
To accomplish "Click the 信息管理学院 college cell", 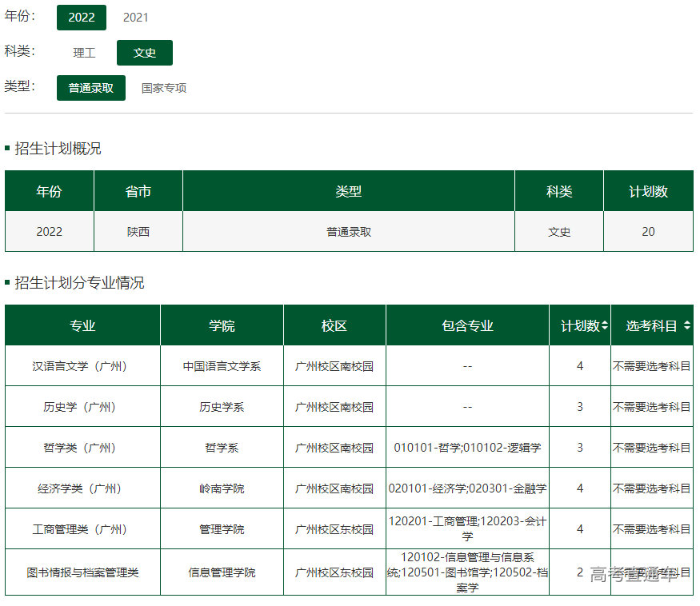I will [222, 572].
